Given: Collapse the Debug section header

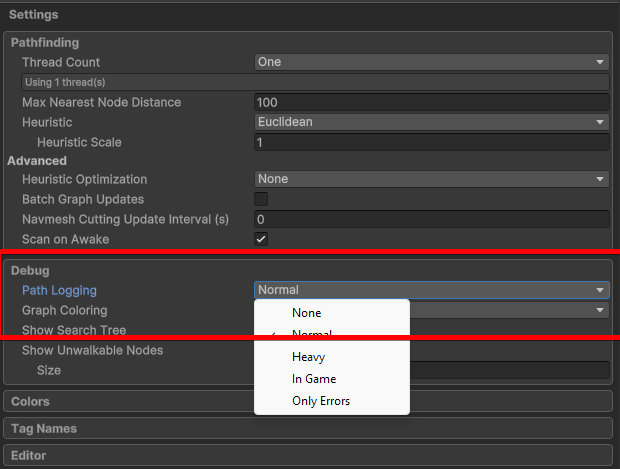Looking at the screenshot, I should [x=30, y=270].
